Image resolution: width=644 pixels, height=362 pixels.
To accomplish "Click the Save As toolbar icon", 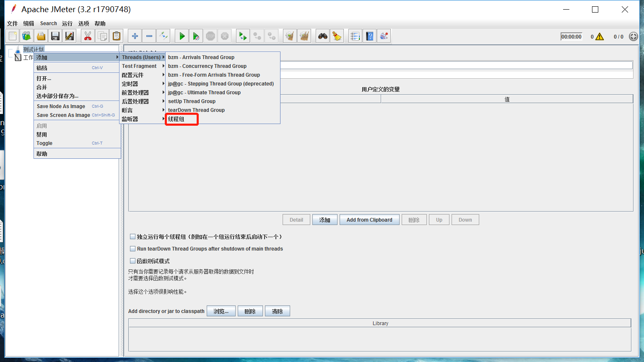I will [70, 36].
